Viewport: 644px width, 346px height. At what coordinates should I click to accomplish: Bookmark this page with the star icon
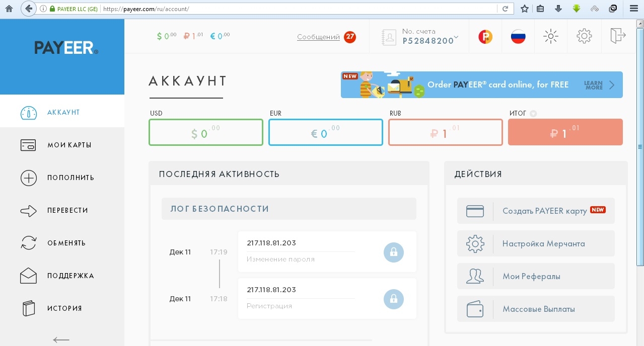(x=524, y=9)
